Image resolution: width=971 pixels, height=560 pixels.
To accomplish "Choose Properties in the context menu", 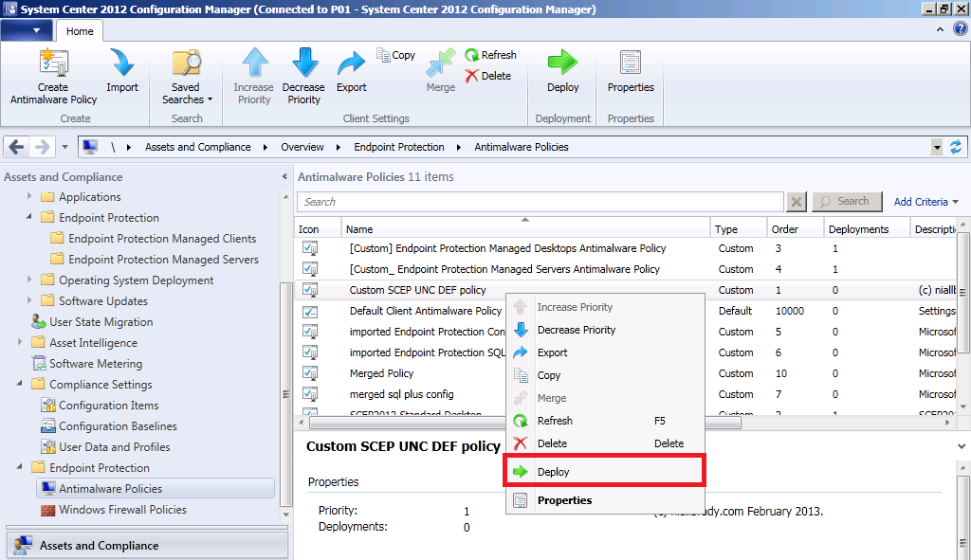I will point(605,500).
